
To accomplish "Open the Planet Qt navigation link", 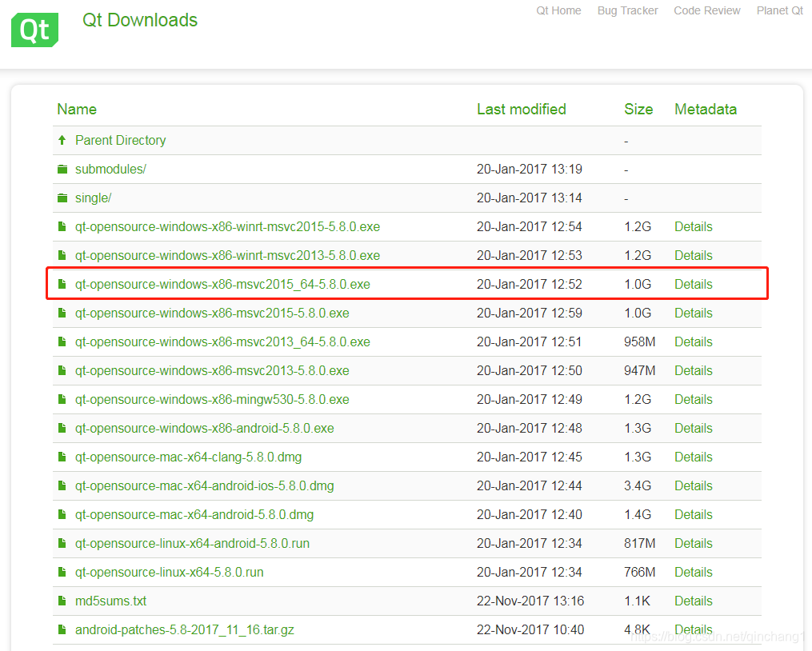I will click(779, 11).
